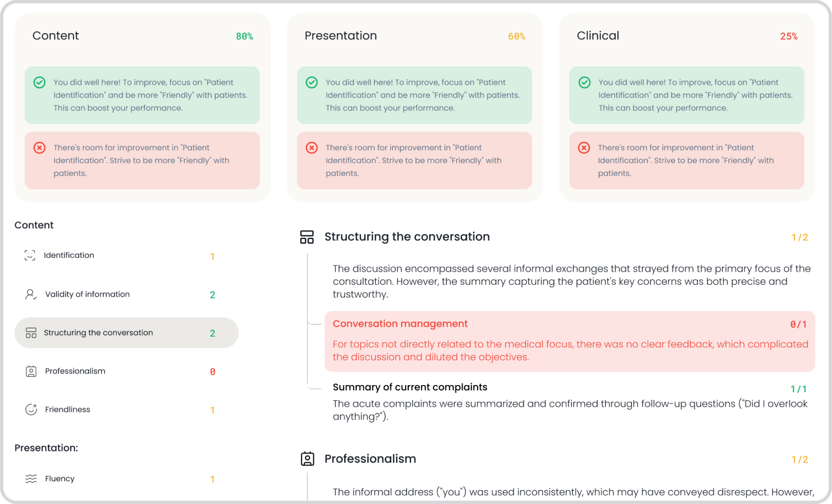Click the green checkmark icon in Content card
The image size is (832, 504).
tap(39, 82)
